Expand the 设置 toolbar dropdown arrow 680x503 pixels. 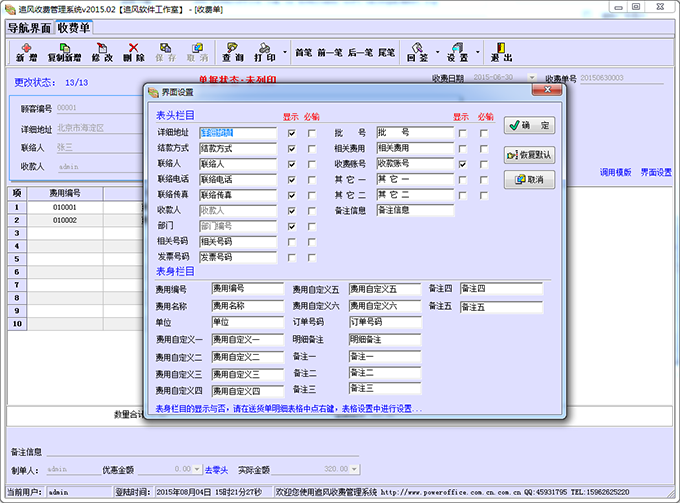pos(476,51)
